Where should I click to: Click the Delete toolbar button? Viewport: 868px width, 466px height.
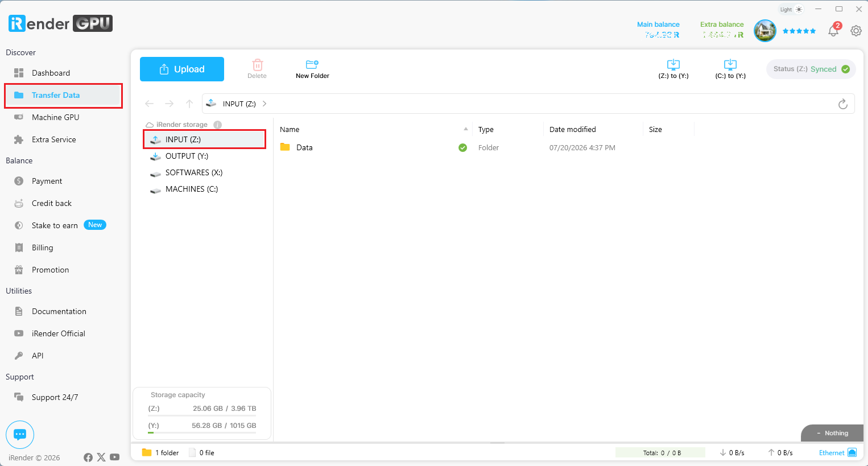[257, 69]
